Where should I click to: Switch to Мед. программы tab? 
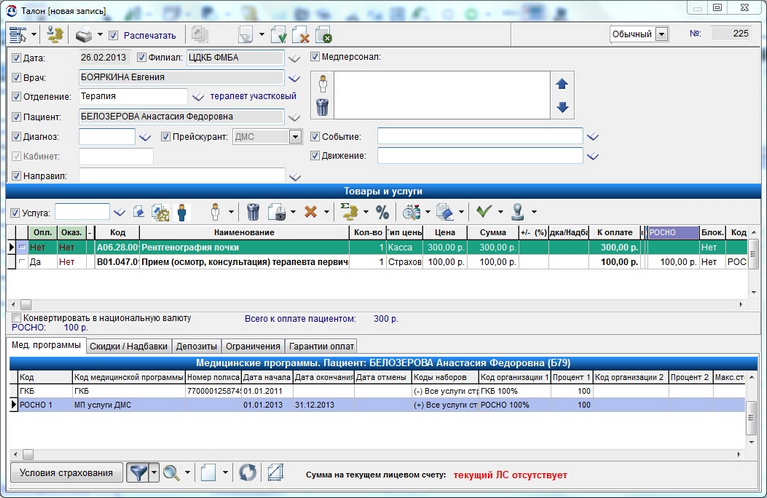46,345
